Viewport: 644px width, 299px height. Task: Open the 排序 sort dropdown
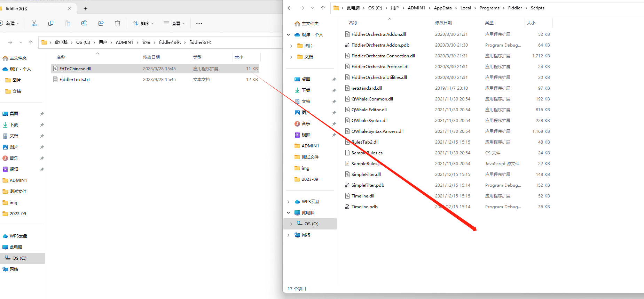pyautogui.click(x=143, y=23)
